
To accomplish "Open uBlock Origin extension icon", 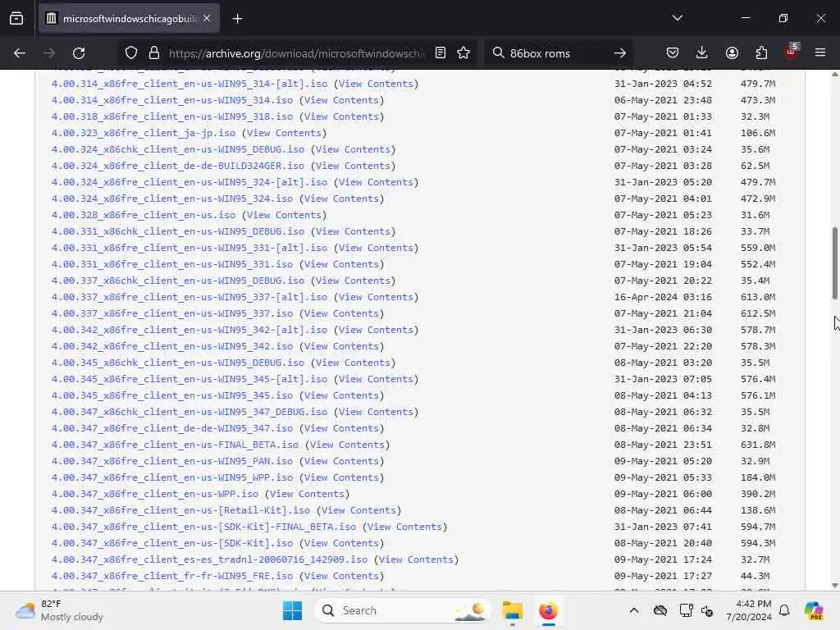I will (792, 52).
